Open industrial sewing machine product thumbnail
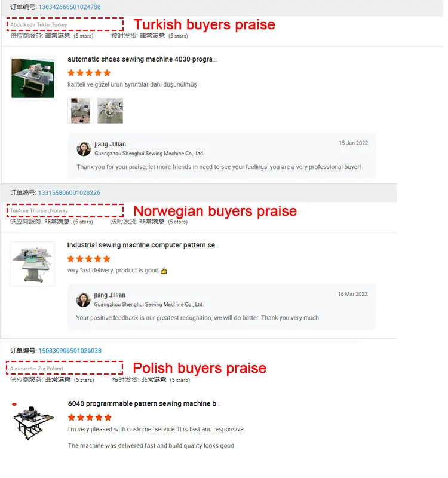The image size is (448, 478). [x=32, y=264]
